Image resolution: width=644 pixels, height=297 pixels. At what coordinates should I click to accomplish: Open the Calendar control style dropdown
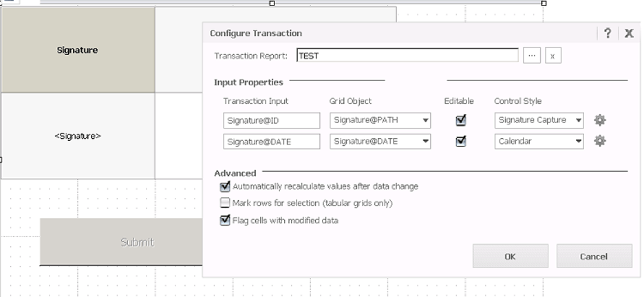pyautogui.click(x=579, y=142)
